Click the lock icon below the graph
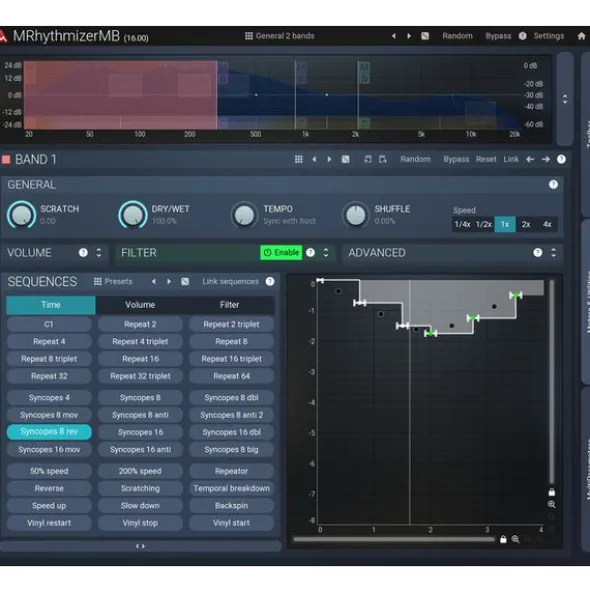This screenshot has height=591, width=590. (503, 540)
